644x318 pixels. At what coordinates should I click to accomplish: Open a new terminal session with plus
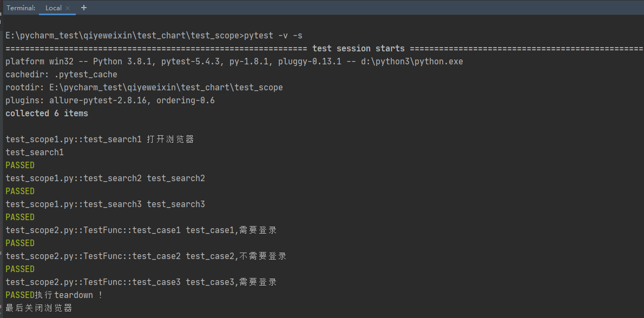point(84,8)
